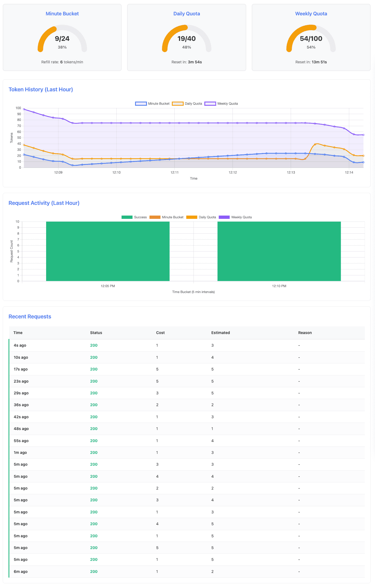Viewport: 375px width, 588px height.
Task: Toggle Daily Quota in Request Activity legend
Action: click(x=201, y=217)
